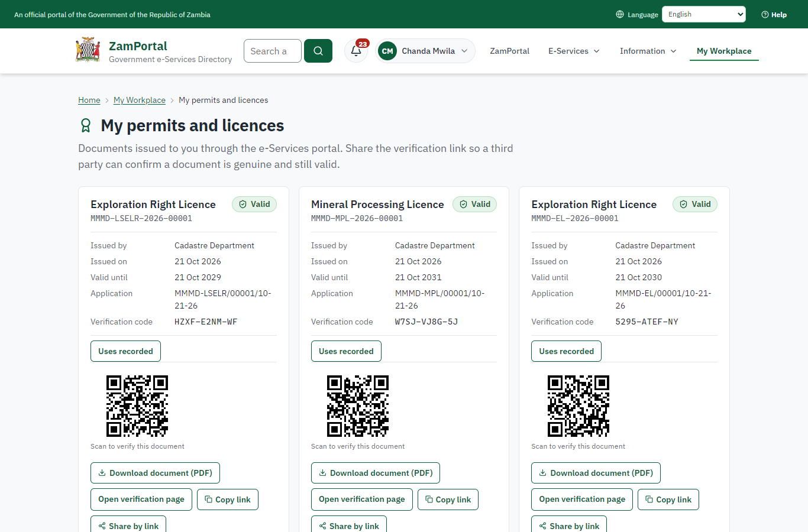Viewport: 808px width, 532px height.
Task: Click QR code for Mineral Processing Licence
Action: tap(358, 406)
